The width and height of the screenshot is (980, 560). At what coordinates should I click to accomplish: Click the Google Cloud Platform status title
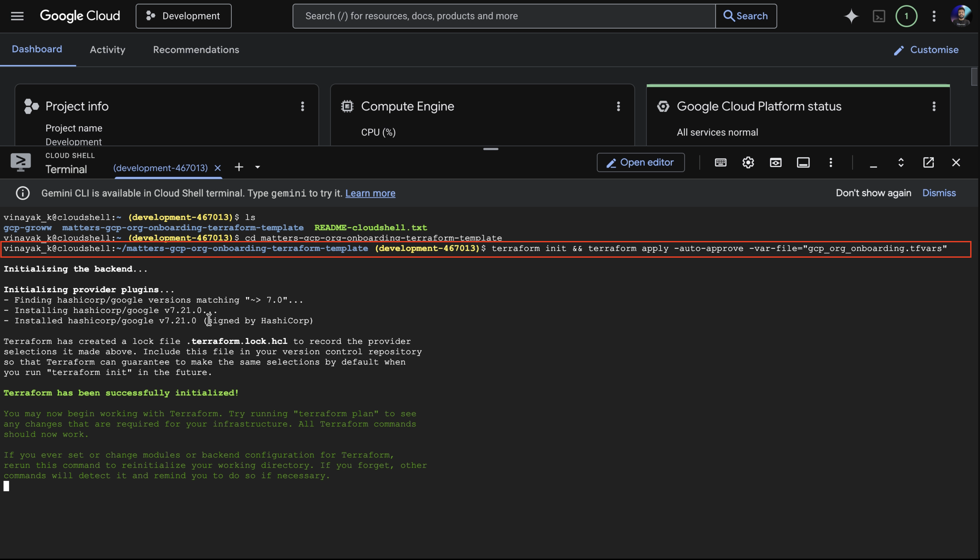coord(759,106)
